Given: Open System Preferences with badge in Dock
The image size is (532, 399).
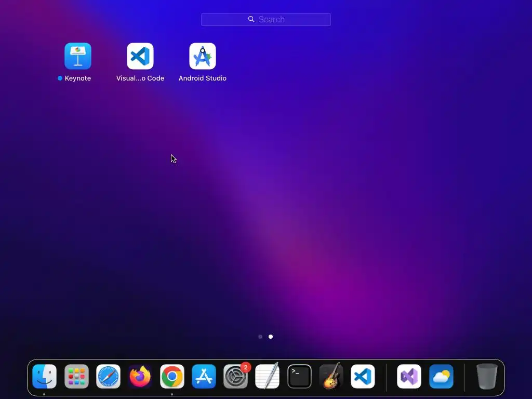Looking at the screenshot, I should 235,376.
